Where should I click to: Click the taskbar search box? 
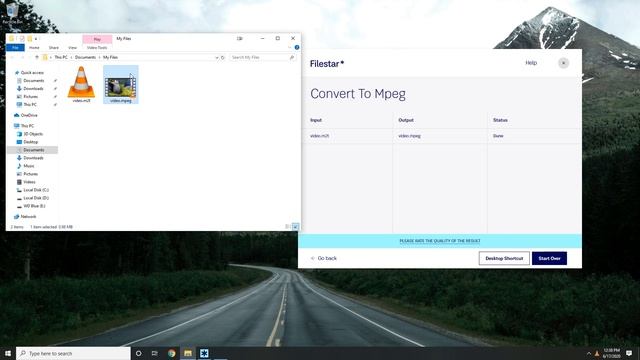(x=73, y=353)
